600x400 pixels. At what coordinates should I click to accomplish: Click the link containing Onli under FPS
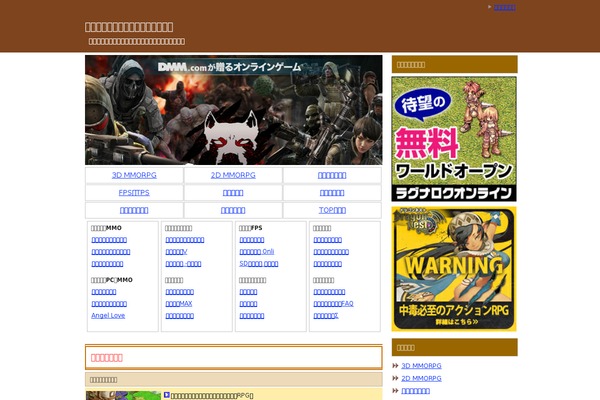click(257, 251)
